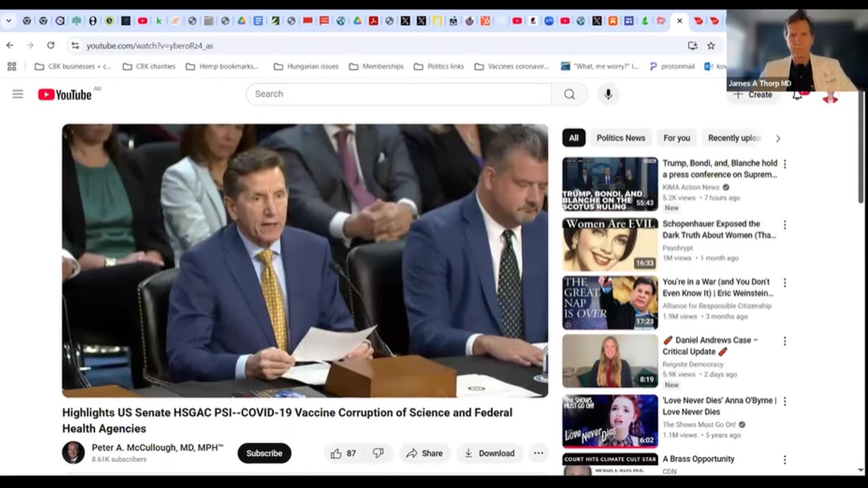
Task: Open the tab search dropdown arrow
Action: [9, 21]
